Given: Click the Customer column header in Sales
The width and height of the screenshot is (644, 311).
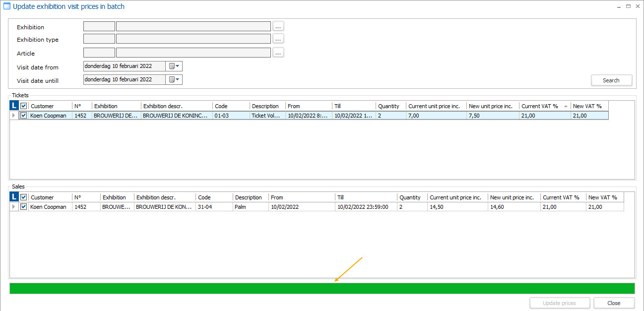Looking at the screenshot, I should pyautogui.click(x=50, y=197).
